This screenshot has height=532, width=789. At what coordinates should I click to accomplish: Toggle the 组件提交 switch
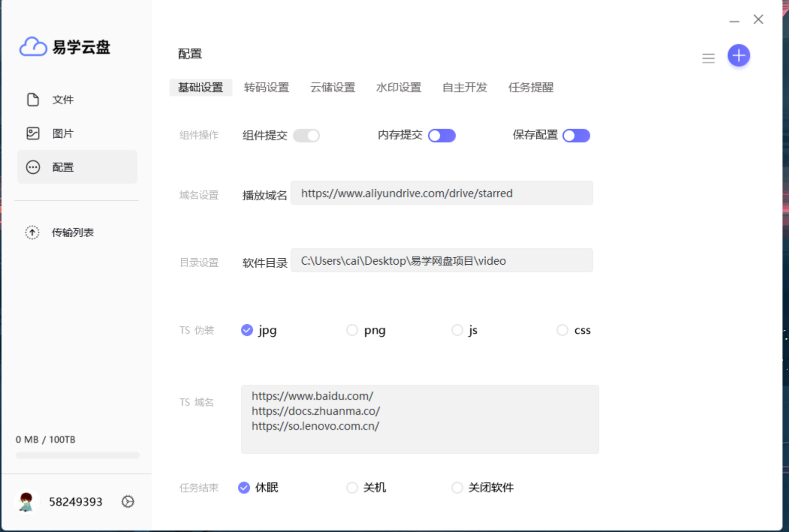(306, 136)
